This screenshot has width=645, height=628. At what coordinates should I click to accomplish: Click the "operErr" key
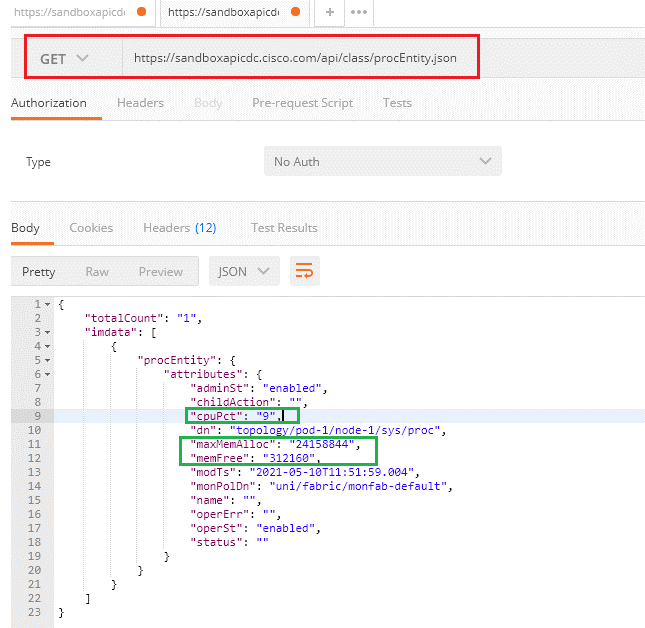coord(219,514)
